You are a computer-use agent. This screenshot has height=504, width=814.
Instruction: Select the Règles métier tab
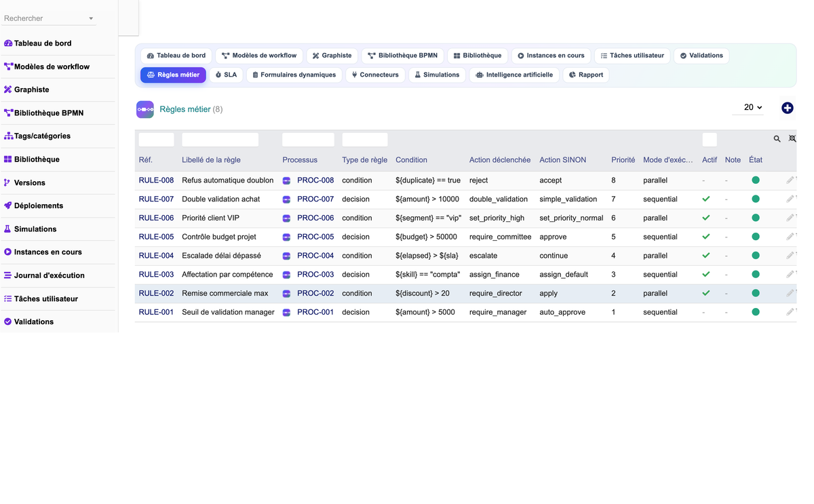(x=173, y=75)
